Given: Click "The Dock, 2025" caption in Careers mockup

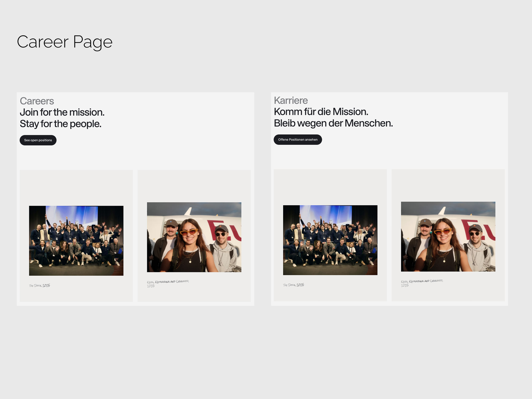Looking at the screenshot, I should [x=39, y=286].
